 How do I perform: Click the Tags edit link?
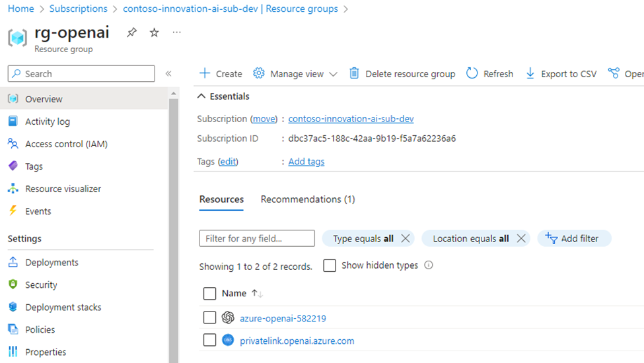click(228, 162)
